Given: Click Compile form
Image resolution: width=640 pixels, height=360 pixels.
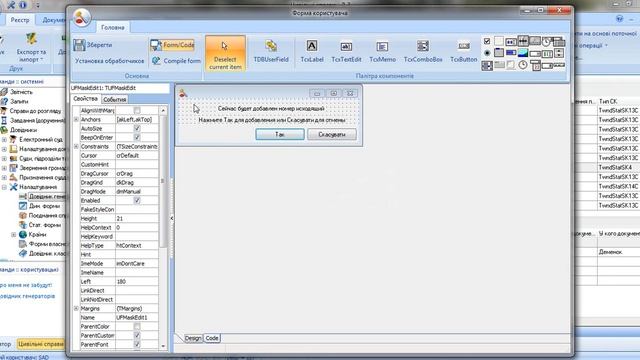Looking at the screenshot, I should tap(176, 61).
